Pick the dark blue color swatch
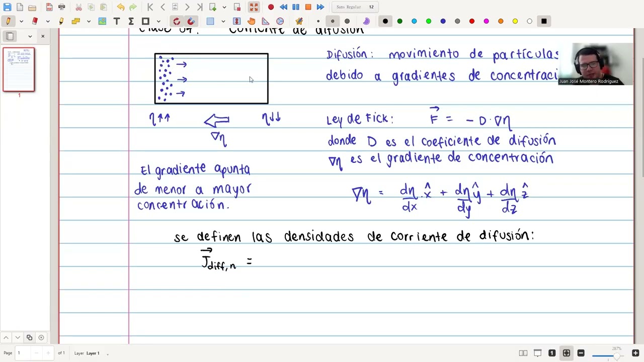This screenshot has height=362, width=644. [443, 21]
